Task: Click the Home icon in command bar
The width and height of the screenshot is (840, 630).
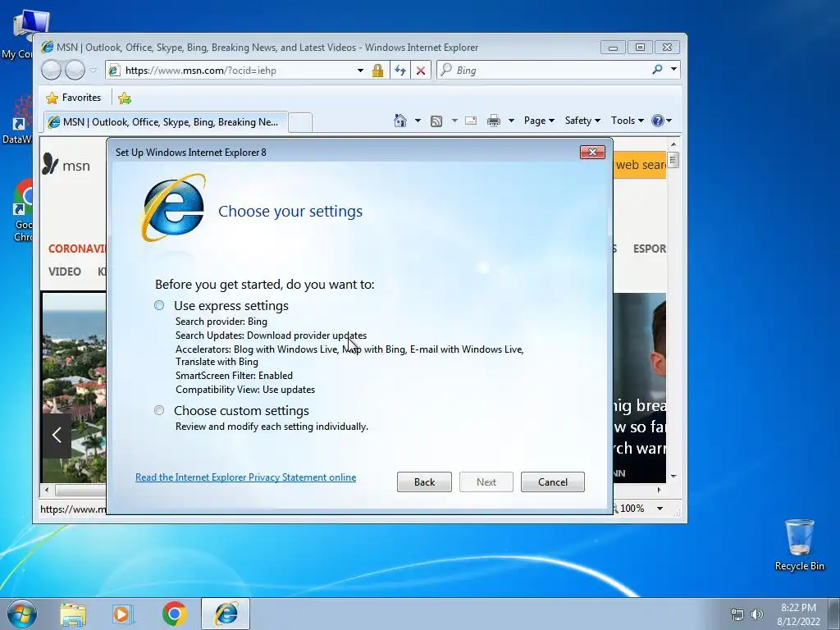Action: coord(399,121)
